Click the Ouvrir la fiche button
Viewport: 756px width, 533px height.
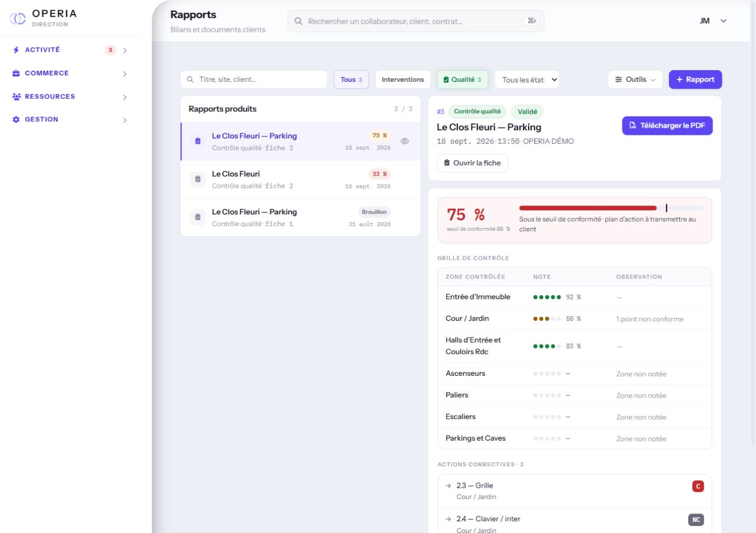tap(472, 163)
